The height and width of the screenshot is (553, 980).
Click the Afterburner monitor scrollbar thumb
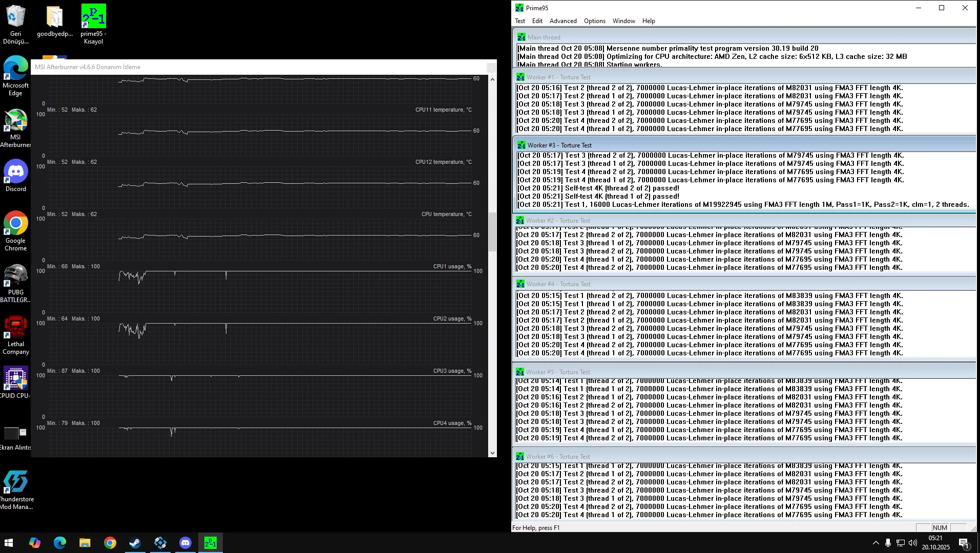pyautogui.click(x=492, y=232)
